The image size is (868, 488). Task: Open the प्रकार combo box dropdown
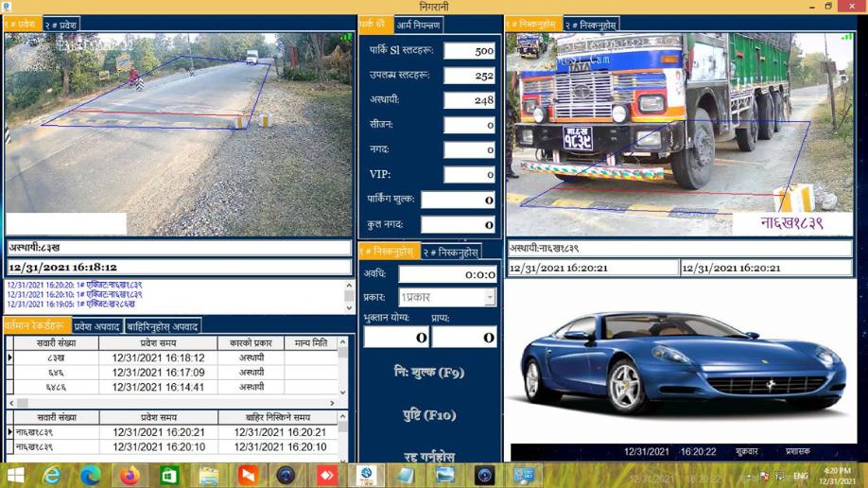tap(489, 297)
